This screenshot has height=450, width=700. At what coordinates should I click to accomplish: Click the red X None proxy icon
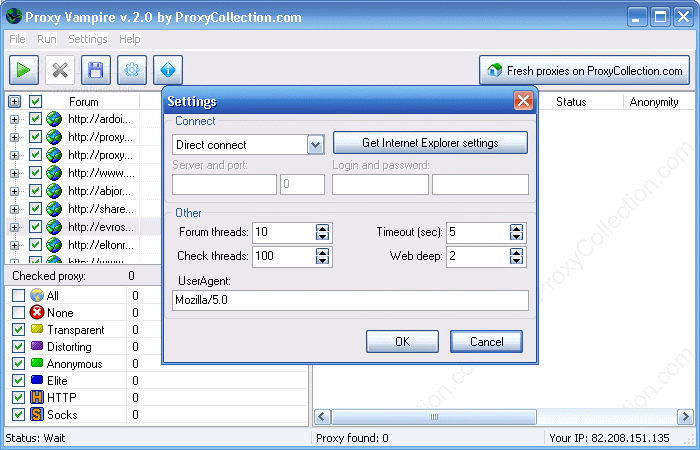37,312
